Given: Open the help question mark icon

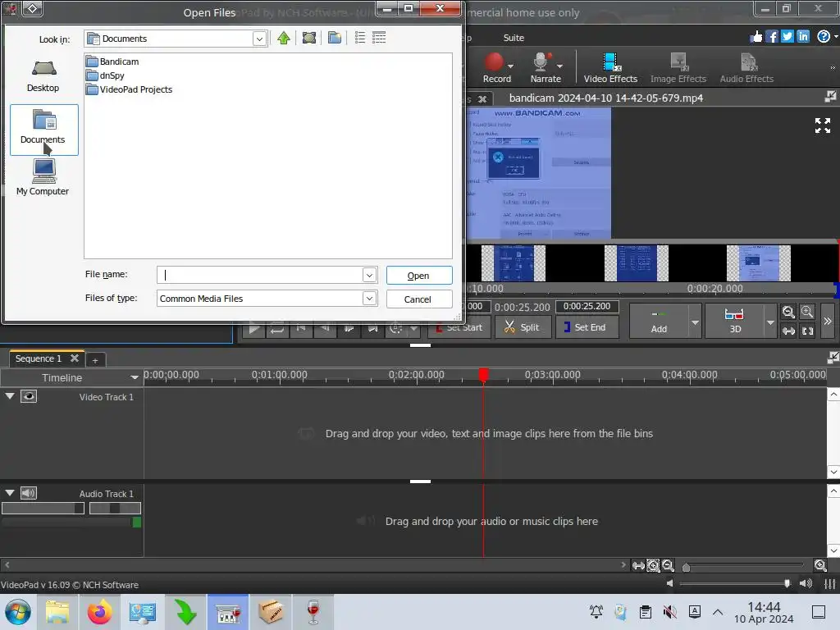Looking at the screenshot, I should coord(824,36).
